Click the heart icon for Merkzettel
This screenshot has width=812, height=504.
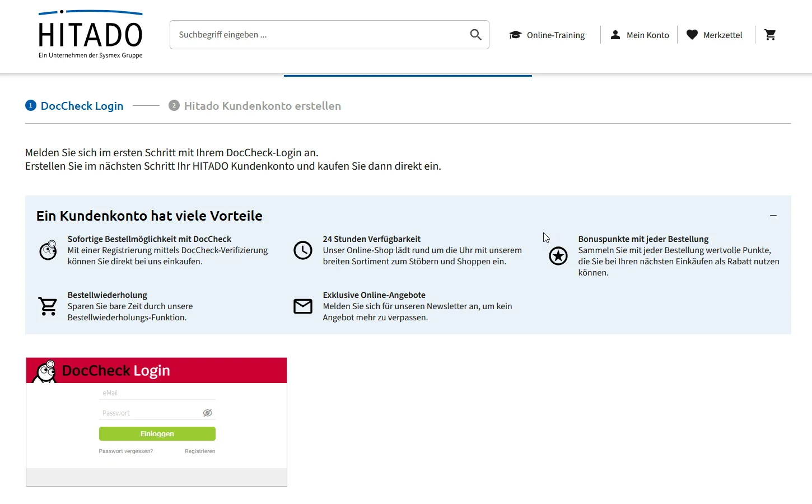(x=692, y=35)
